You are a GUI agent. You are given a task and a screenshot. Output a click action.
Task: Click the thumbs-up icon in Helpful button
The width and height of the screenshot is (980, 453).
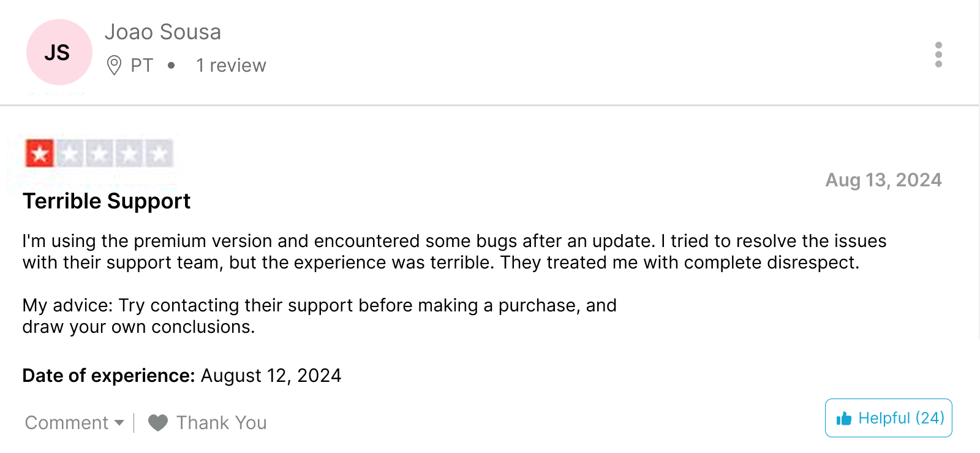pyautogui.click(x=843, y=419)
